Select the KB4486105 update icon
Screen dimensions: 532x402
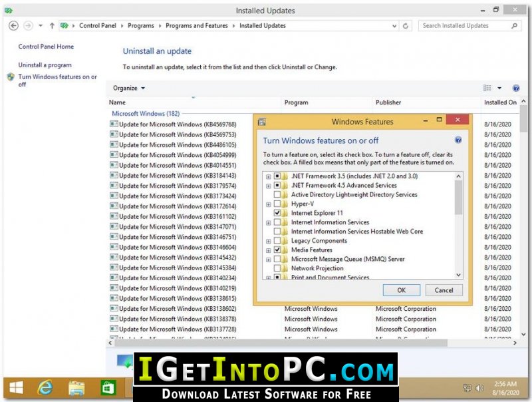pyautogui.click(x=114, y=144)
